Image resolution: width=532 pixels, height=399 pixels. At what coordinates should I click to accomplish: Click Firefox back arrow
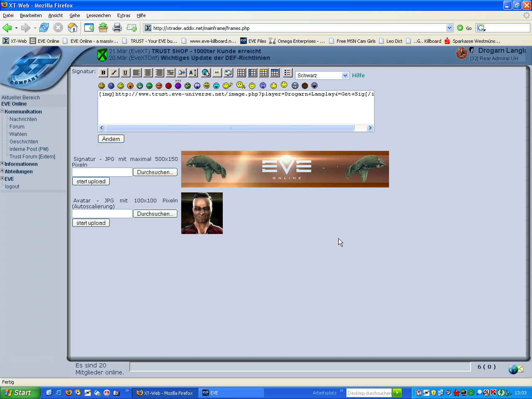[x=7, y=28]
